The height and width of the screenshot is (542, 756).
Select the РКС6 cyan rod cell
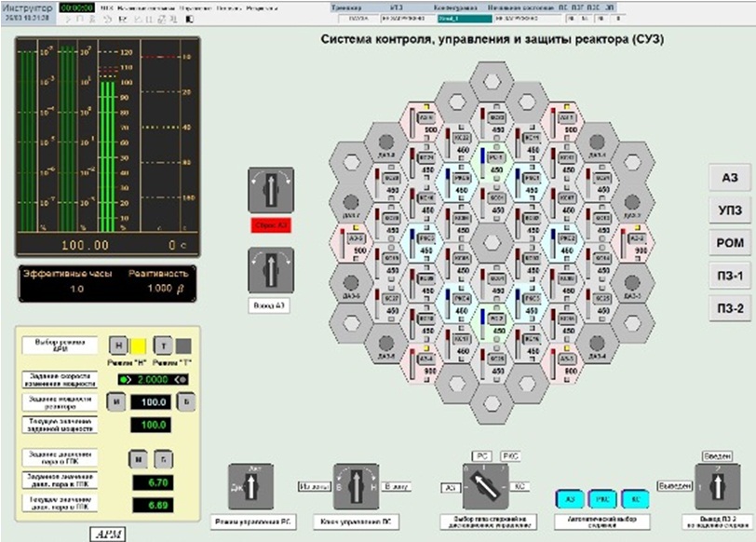pyautogui.click(x=456, y=183)
